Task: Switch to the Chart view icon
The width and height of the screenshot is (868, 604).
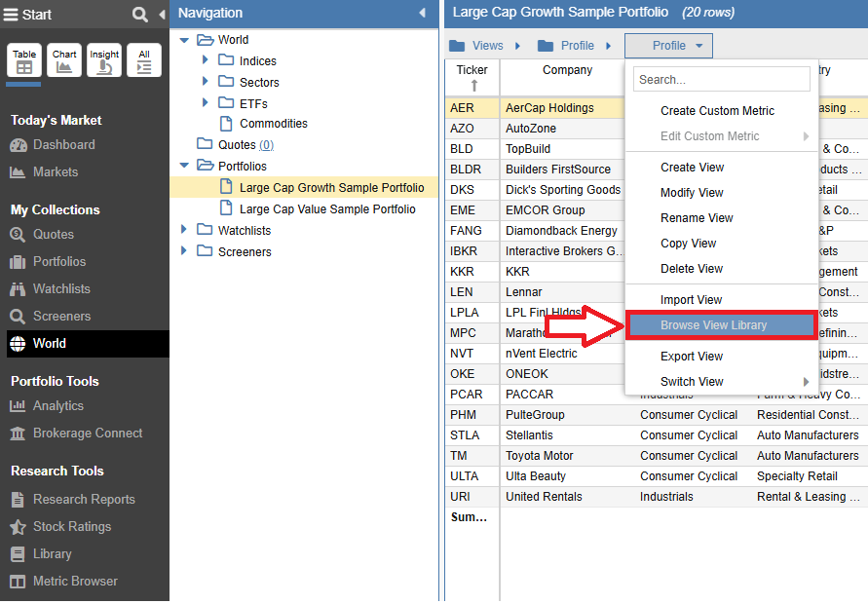Action: pyautogui.click(x=64, y=59)
